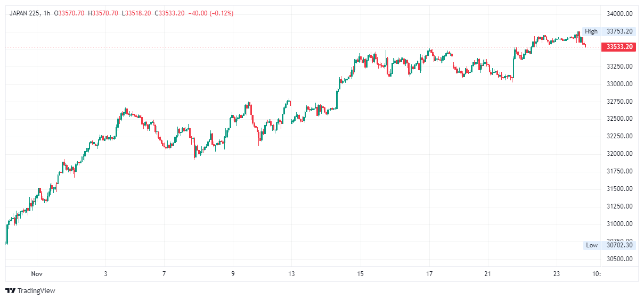Click the Low label tag
This screenshot has height=300, width=644.
(x=592, y=245)
